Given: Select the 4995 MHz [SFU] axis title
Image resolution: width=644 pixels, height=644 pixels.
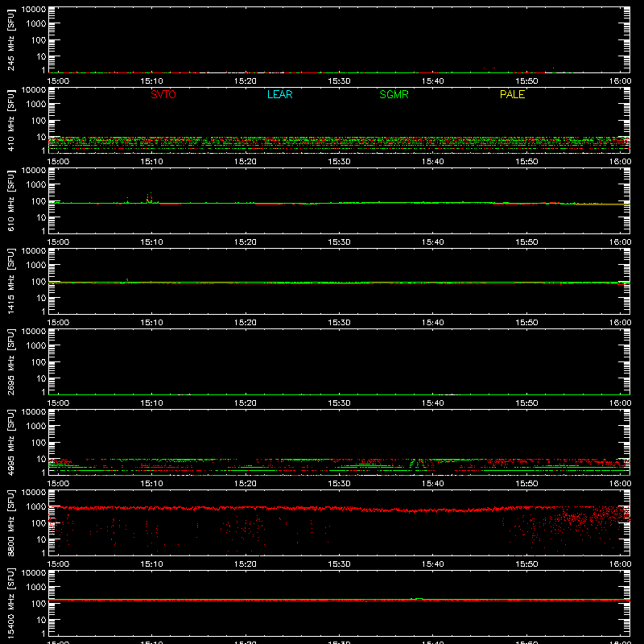Looking at the screenshot, I should pos(10,442).
